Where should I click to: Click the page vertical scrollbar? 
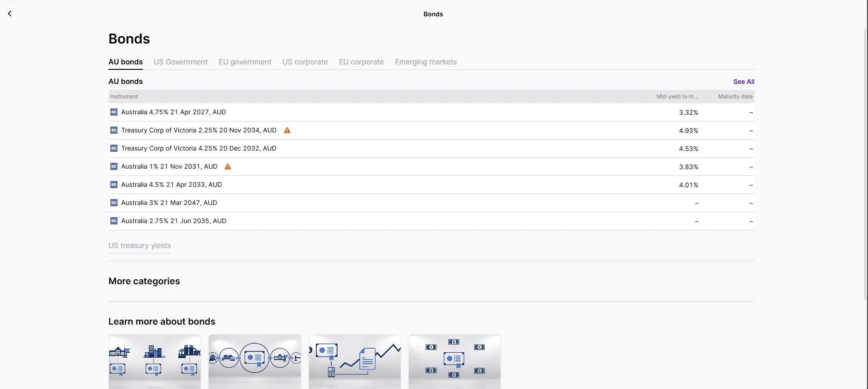[865, 164]
